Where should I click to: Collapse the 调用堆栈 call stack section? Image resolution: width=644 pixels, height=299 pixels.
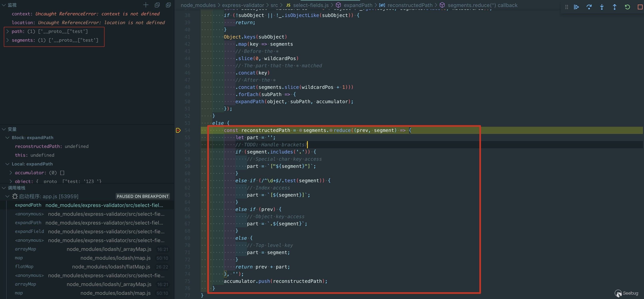(4, 188)
